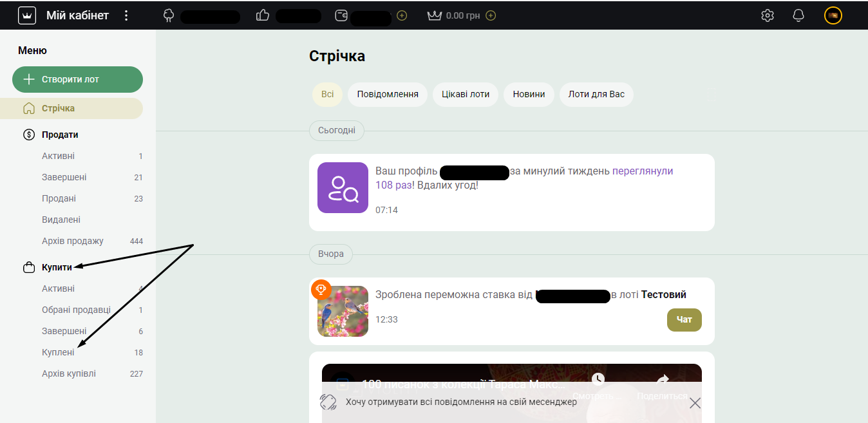The width and height of the screenshot is (868, 423).
Task: Select the Повідомлення filter tab
Action: click(388, 94)
